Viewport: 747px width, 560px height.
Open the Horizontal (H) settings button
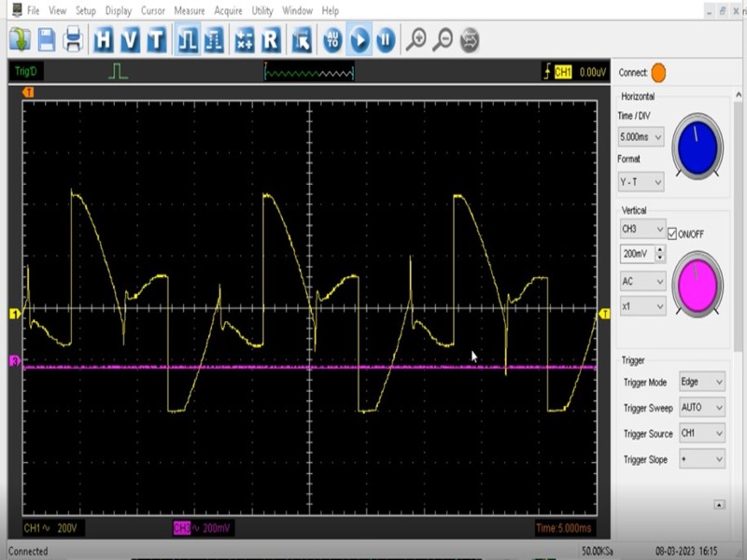point(104,39)
